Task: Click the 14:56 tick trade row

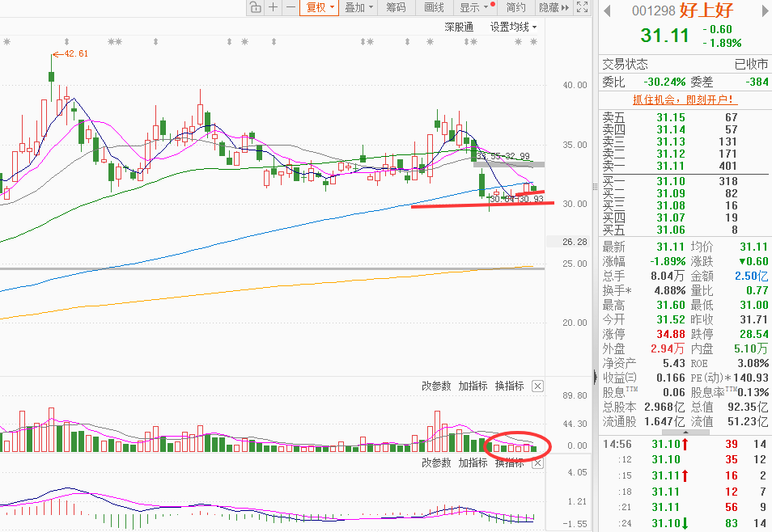Action: (685, 444)
